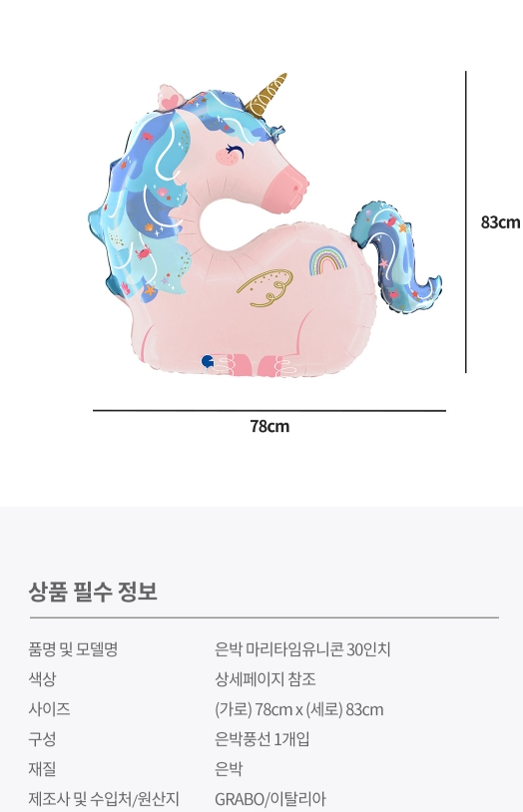Image resolution: width=523 pixels, height=812 pixels.
Task: Click the 상품 필수 정보 heading
Action: [93, 591]
